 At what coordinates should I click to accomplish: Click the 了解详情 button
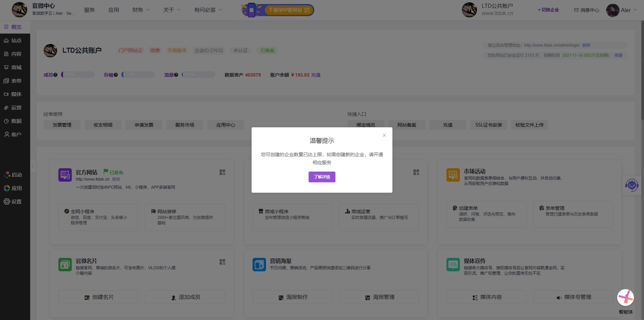[322, 177]
